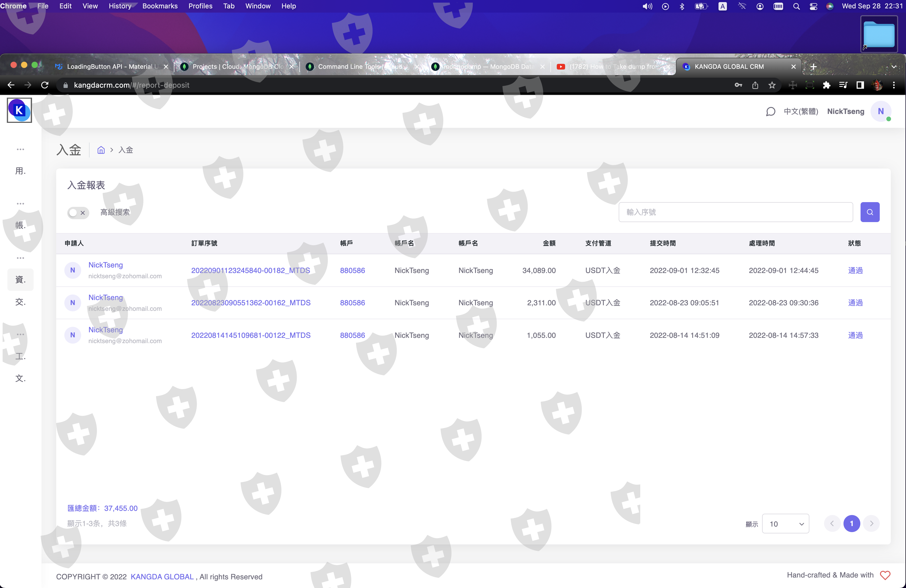
Task: Switch to LoadingButton API Material UI tab
Action: (x=110, y=67)
